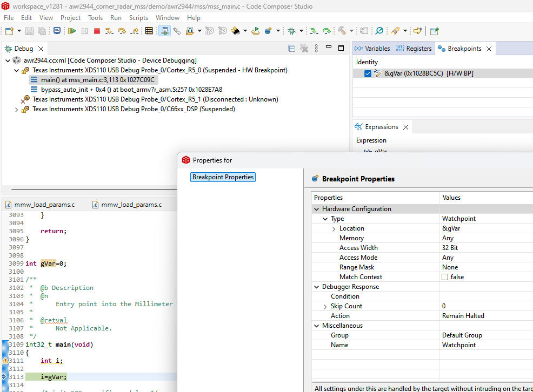Toggle the Match Context checkbox
Image resolution: width=533 pixels, height=392 pixels.
(x=445, y=277)
